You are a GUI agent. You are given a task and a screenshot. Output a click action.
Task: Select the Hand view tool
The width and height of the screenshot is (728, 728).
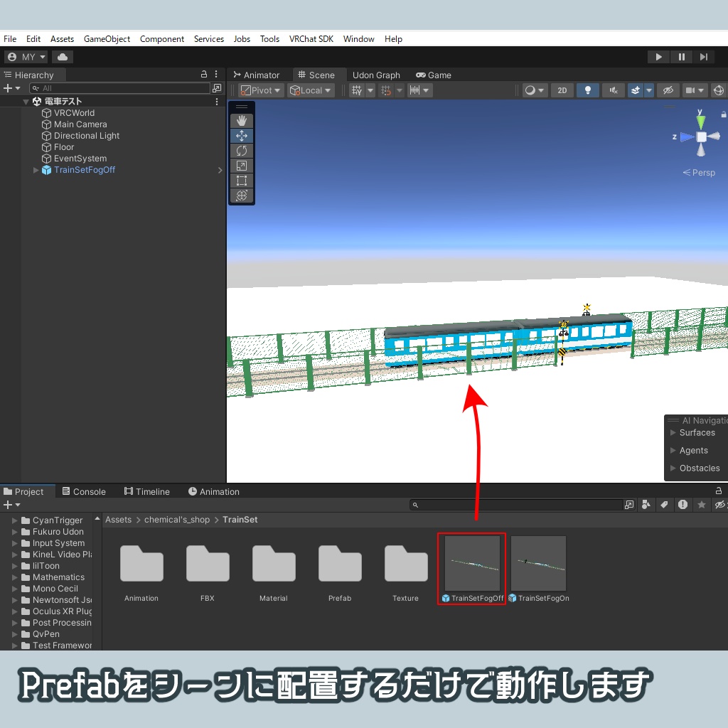241,120
